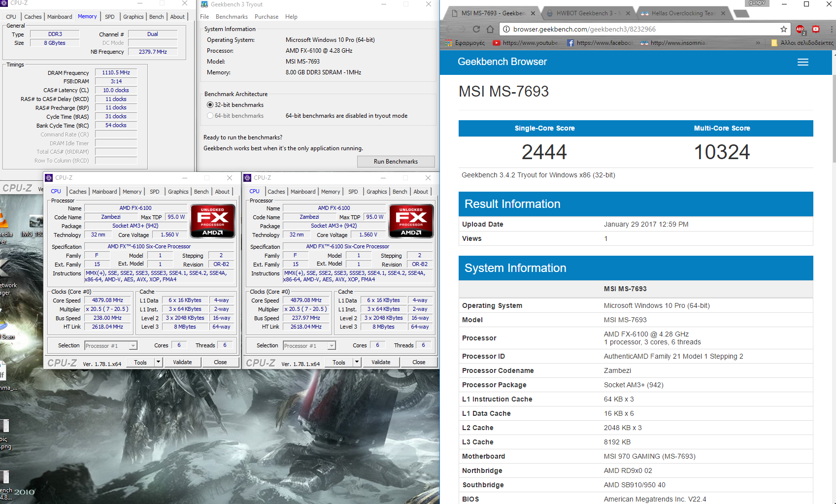Click CPU-Z icon in right lower window title
Screen dimensions: 836x504
coord(247,178)
